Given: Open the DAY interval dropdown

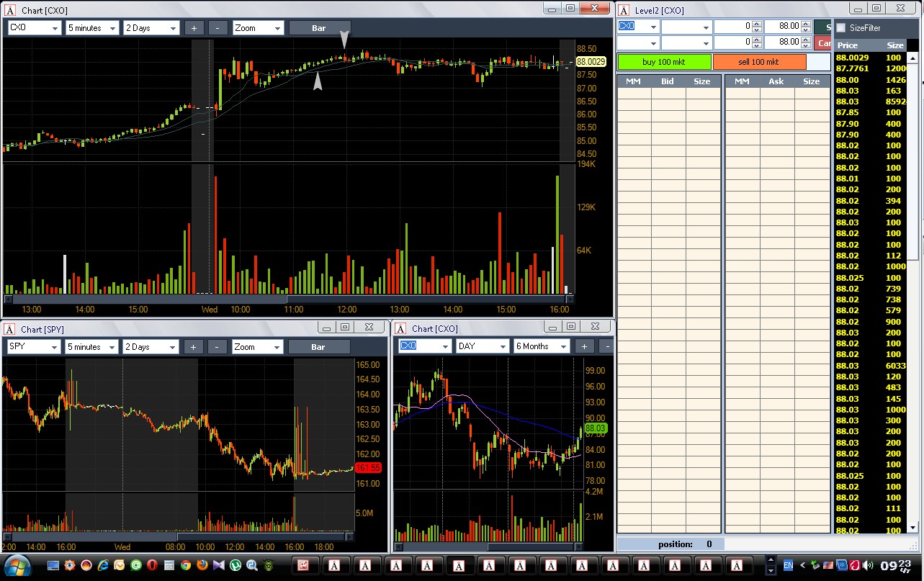Looking at the screenshot, I should (482, 346).
